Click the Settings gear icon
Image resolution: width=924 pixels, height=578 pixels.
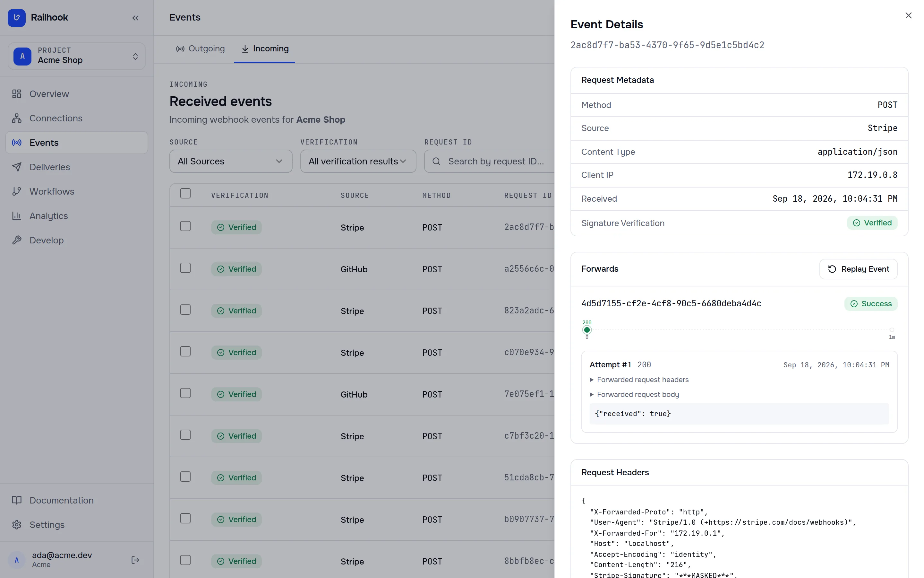[16, 524]
